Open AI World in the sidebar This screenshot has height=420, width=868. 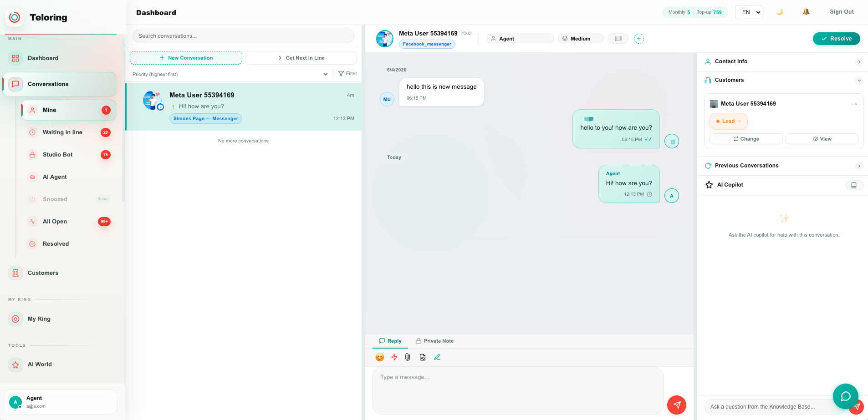click(60, 364)
